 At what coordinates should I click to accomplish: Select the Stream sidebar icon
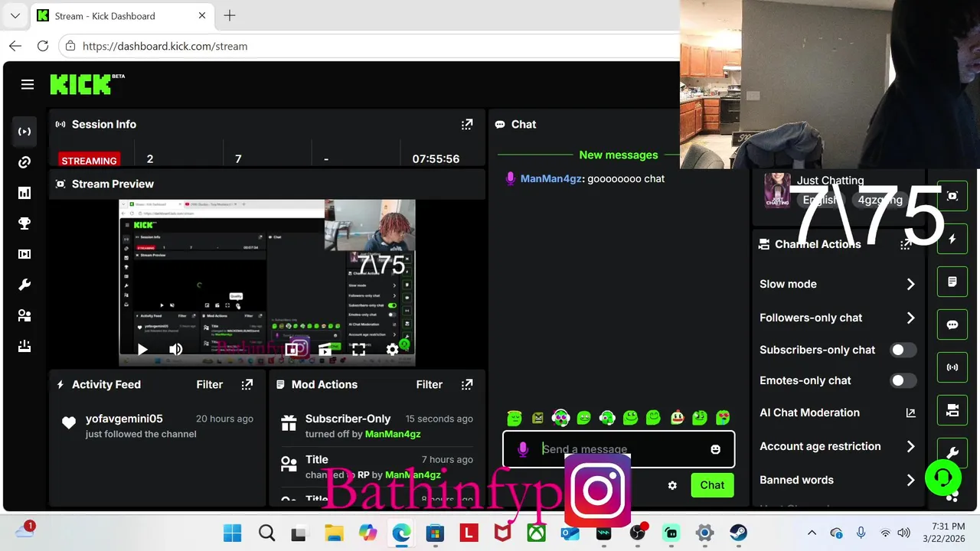click(24, 132)
